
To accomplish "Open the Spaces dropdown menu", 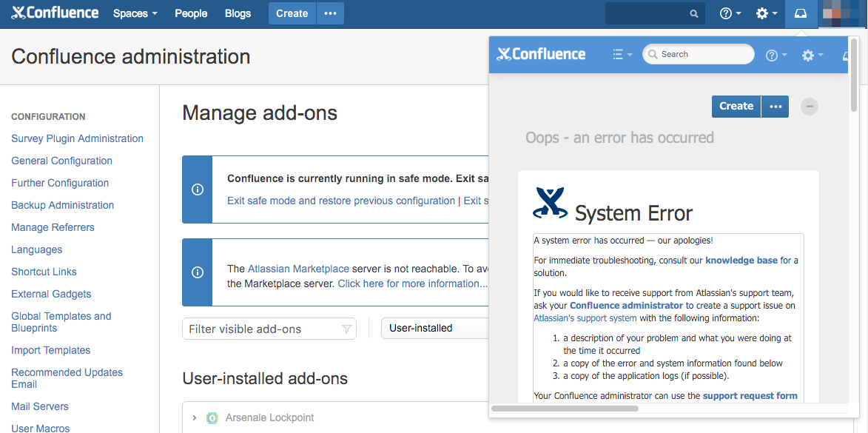I will pyautogui.click(x=135, y=13).
